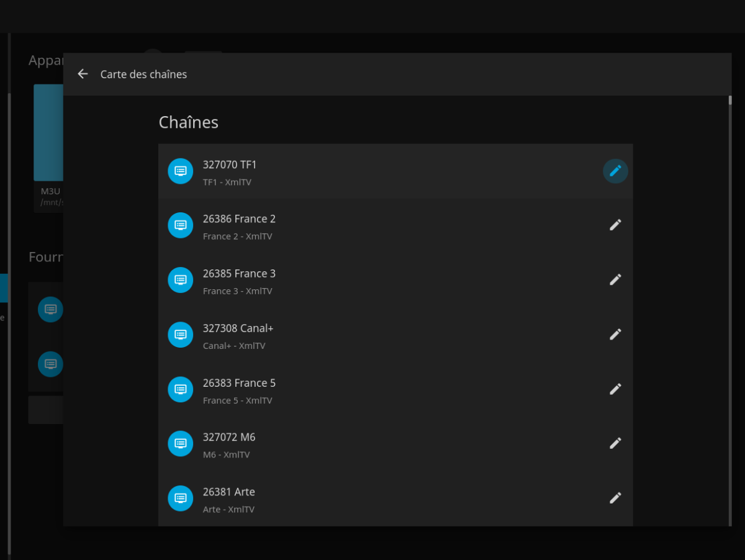Click the 'Canal+ - XmlTV' subtitle
The height and width of the screenshot is (560, 745).
234,346
